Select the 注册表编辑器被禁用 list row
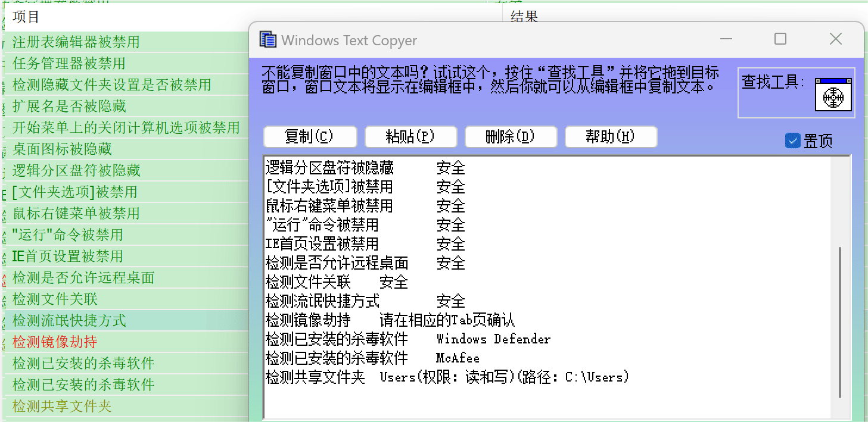This screenshot has width=868, height=422. pyautogui.click(x=76, y=42)
